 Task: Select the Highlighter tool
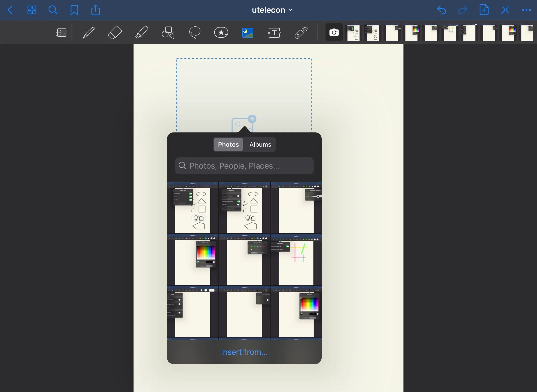pyautogui.click(x=141, y=33)
